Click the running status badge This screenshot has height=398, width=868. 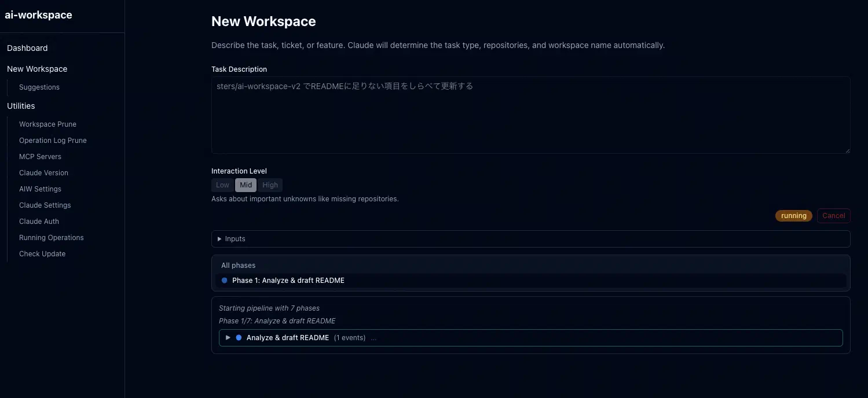click(793, 216)
